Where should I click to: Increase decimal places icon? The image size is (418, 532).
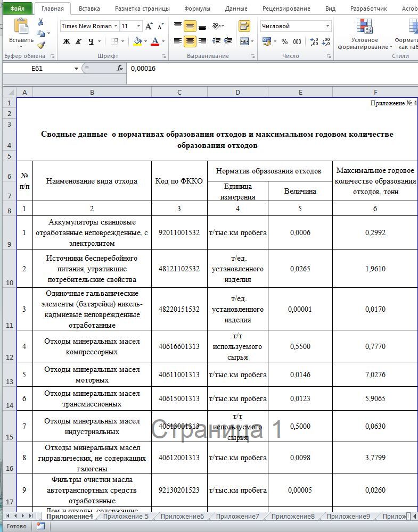click(314, 41)
